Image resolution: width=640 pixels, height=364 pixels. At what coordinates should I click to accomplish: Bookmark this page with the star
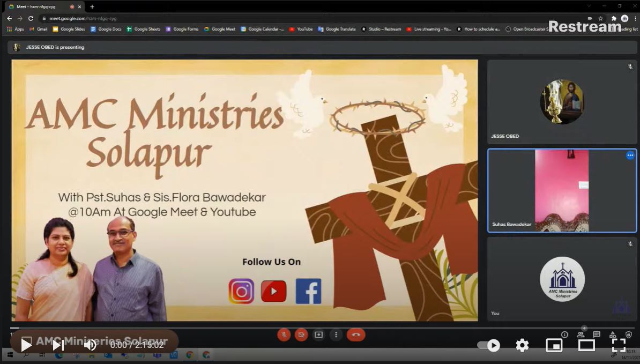[600, 18]
